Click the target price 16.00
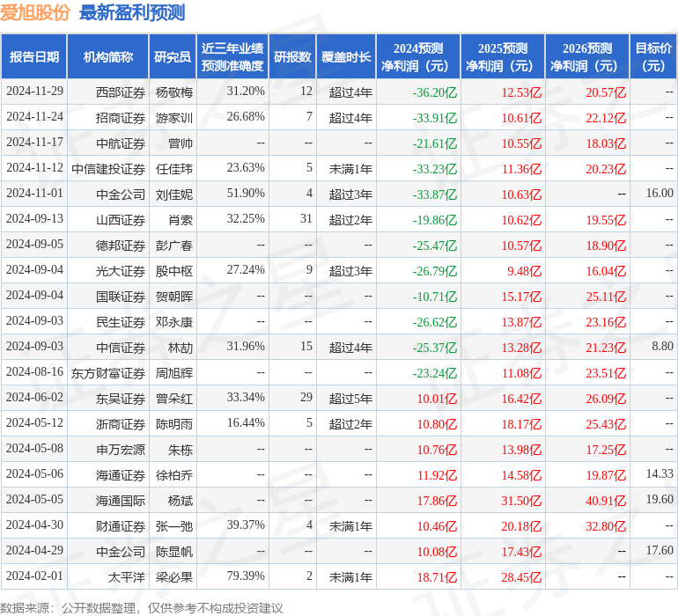678x616 pixels. 660,194
